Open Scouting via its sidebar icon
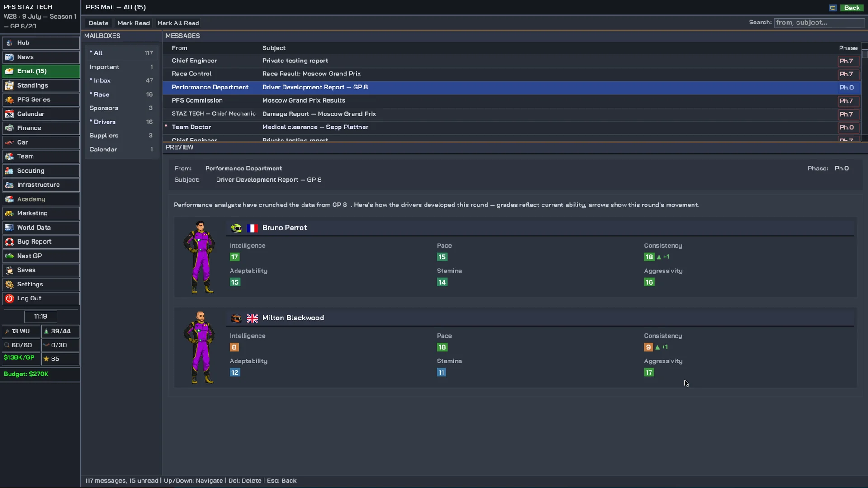 (x=9, y=171)
